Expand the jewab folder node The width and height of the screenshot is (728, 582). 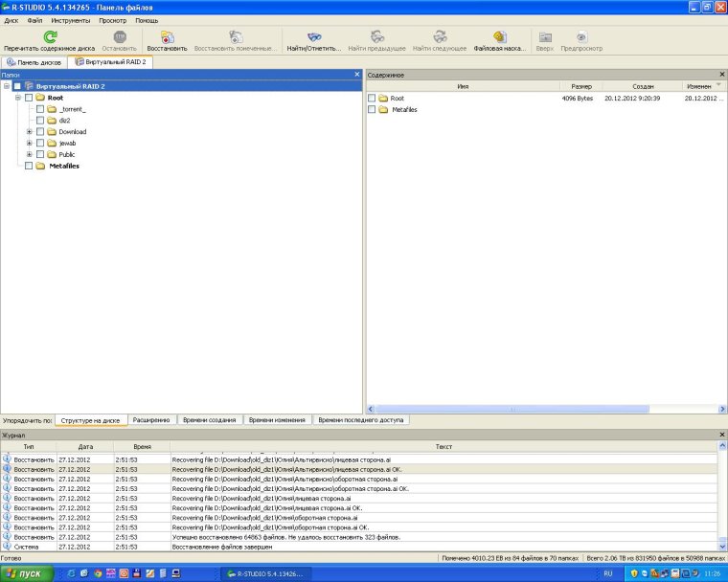point(30,143)
